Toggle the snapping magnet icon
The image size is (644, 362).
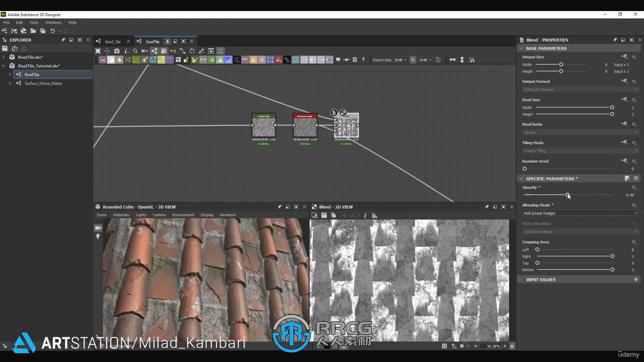pyautogui.click(x=471, y=59)
